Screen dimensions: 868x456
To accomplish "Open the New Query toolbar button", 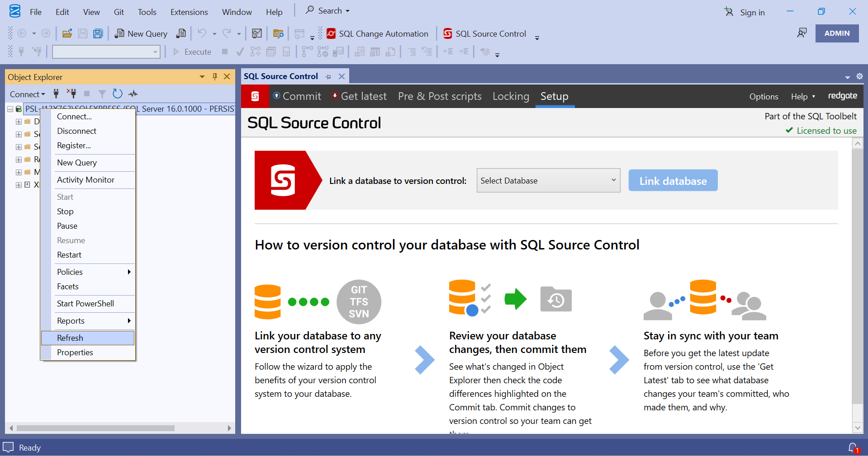I will coord(141,33).
